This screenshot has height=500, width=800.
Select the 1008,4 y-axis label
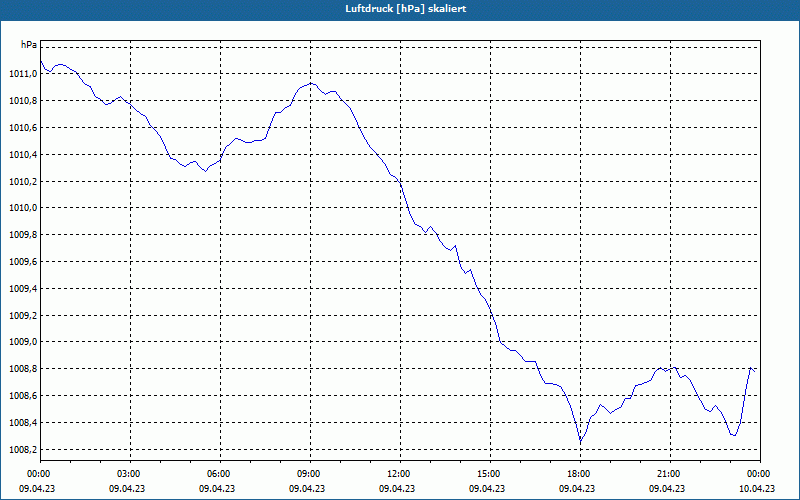coord(23,423)
